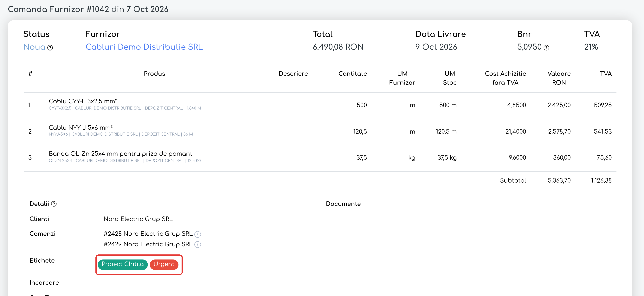
Task: Click acquisition cost 21,4000
Action: point(516,131)
